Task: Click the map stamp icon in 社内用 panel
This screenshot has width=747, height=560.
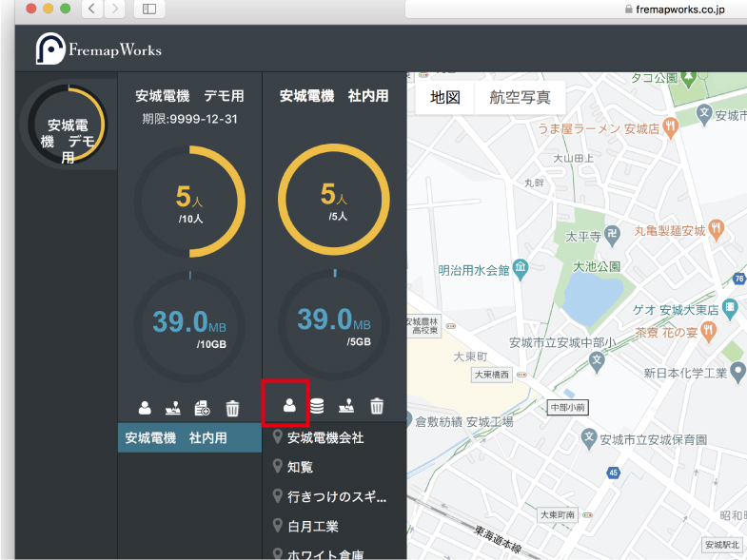Action: (347, 406)
